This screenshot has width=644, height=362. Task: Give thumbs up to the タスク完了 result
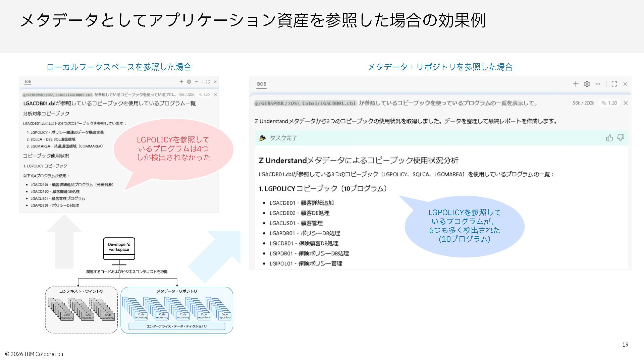609,138
